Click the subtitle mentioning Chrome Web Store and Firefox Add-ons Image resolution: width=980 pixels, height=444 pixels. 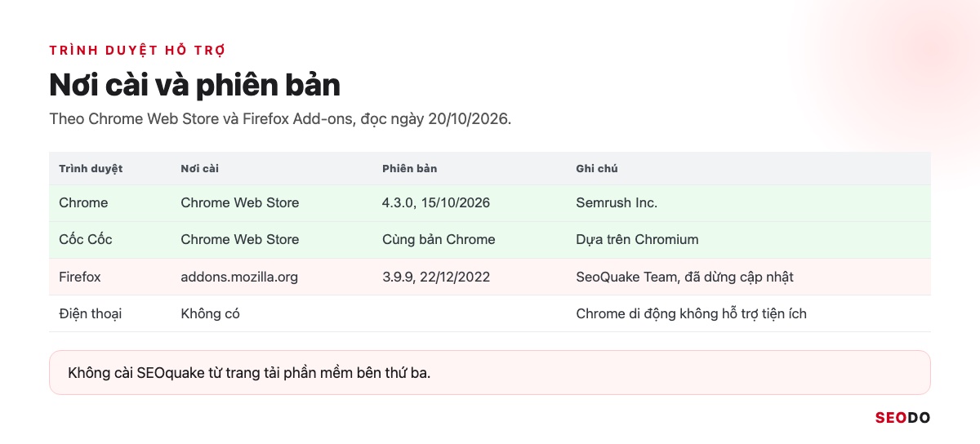point(280,119)
